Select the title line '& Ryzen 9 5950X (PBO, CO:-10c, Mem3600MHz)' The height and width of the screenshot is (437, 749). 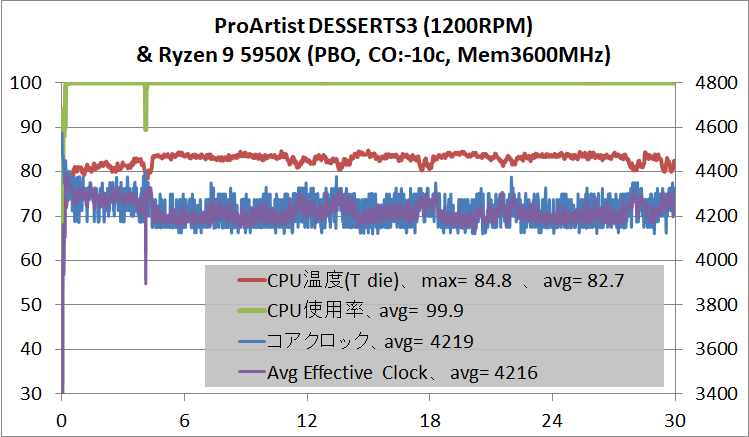click(x=373, y=54)
